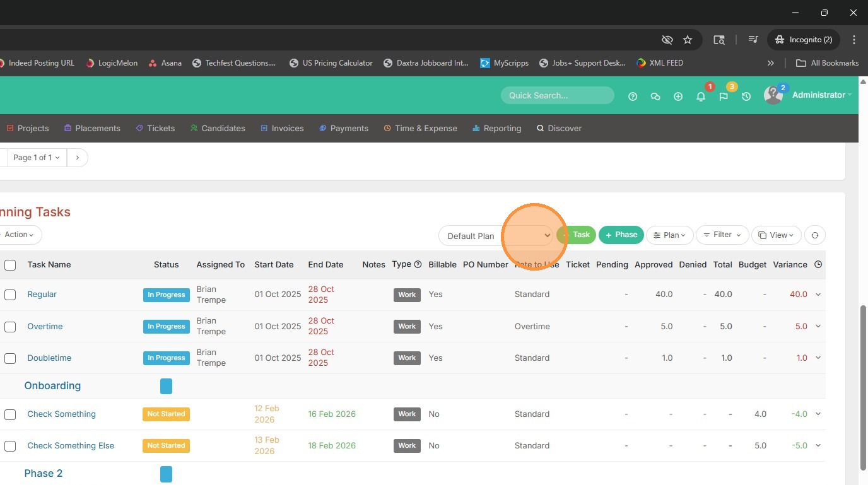The height and width of the screenshot is (485, 868).
Task: Tick the Check Something task checkbox
Action: 10,414
